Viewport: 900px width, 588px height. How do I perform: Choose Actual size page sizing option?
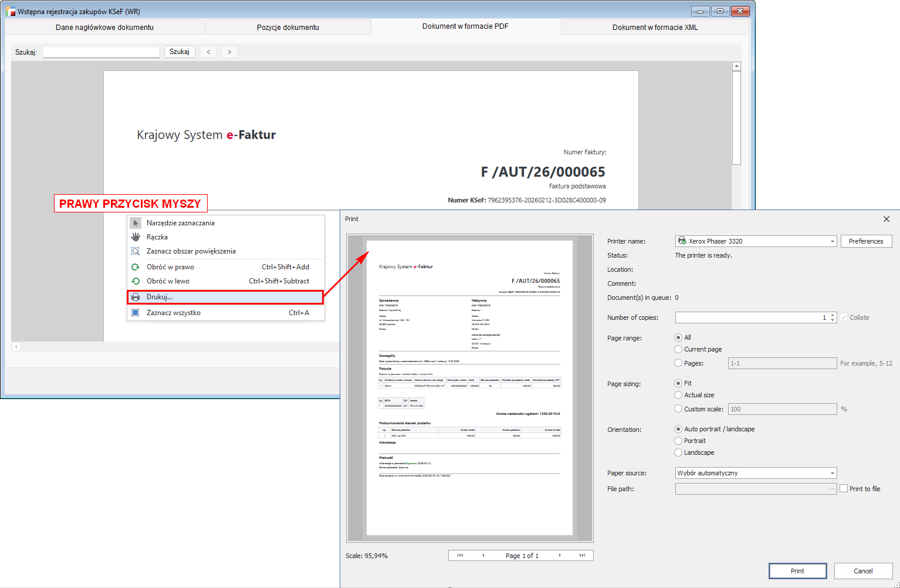point(678,395)
